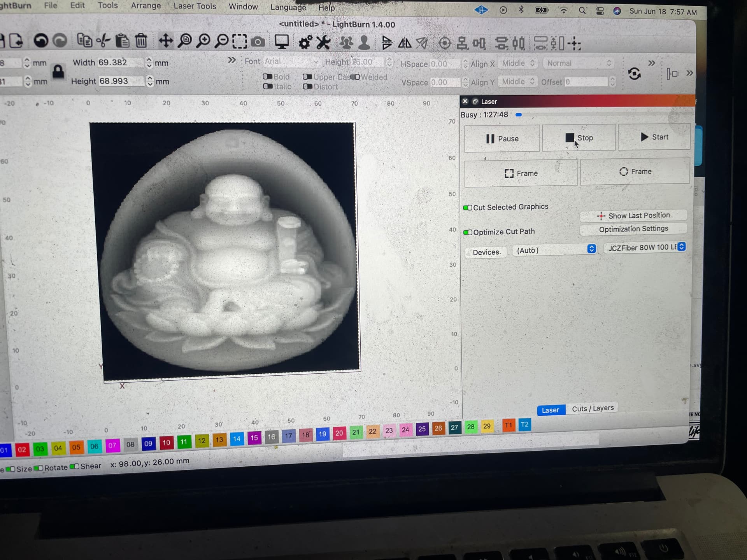Open Settings with the gears icon

click(x=305, y=42)
